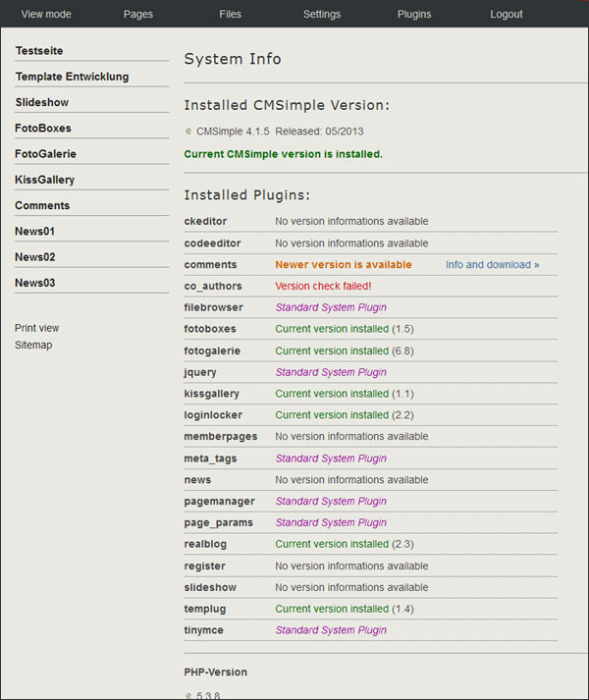
Task: Click the codeeditor plugin name
Action: 212,243
